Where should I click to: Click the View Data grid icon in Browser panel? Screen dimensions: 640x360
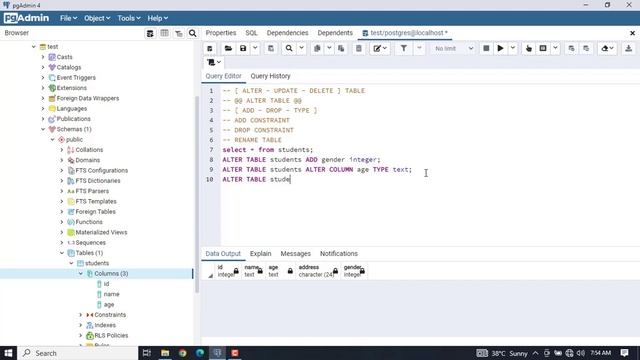[164, 33]
